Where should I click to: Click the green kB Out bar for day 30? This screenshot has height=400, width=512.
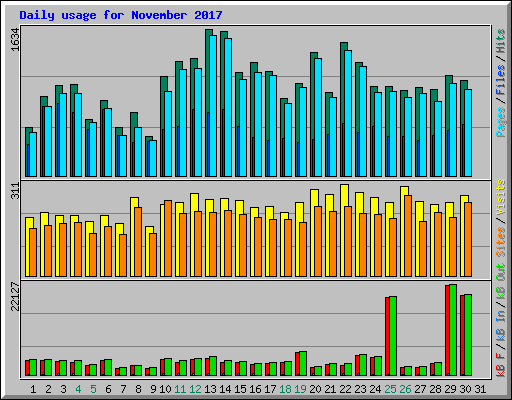click(x=468, y=335)
